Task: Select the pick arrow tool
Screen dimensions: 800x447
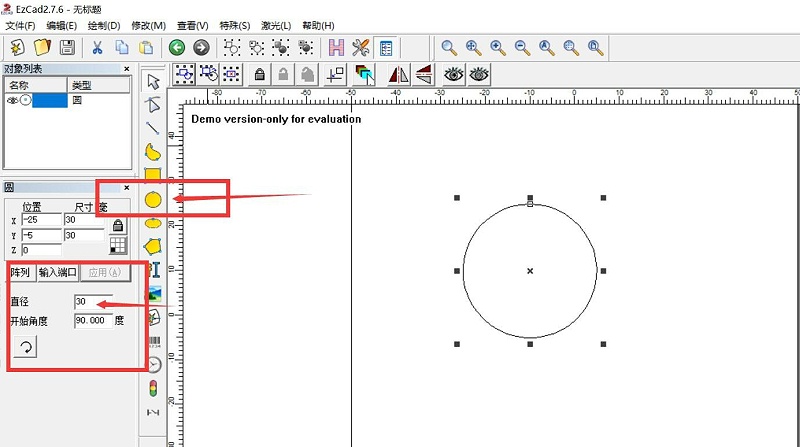Action: coord(153,81)
